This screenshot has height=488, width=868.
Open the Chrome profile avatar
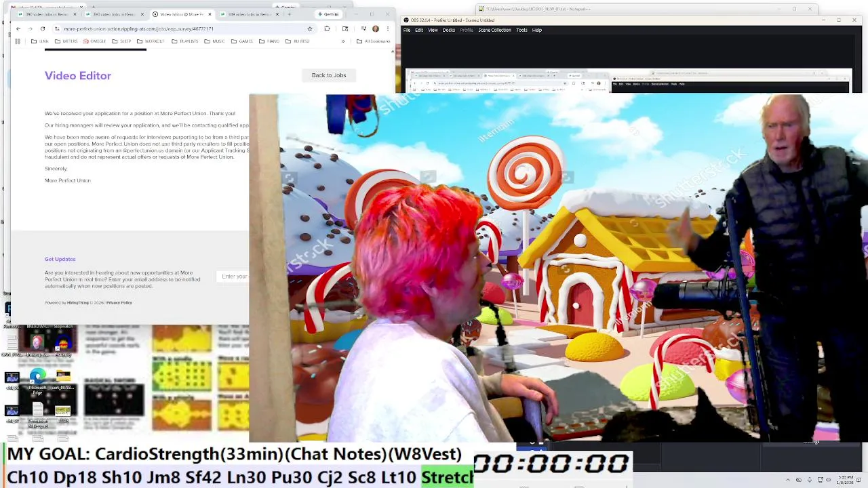(x=376, y=29)
